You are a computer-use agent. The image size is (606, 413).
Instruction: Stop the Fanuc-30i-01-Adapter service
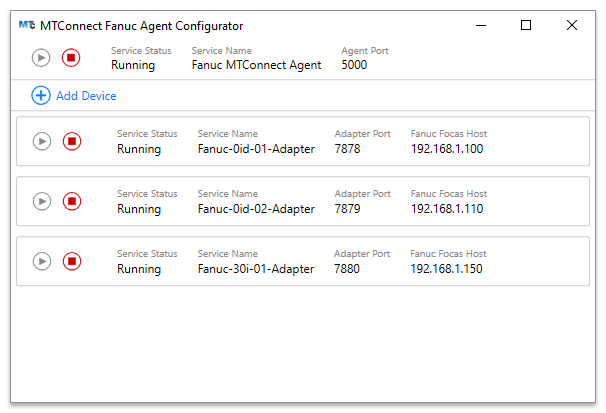coord(72,262)
